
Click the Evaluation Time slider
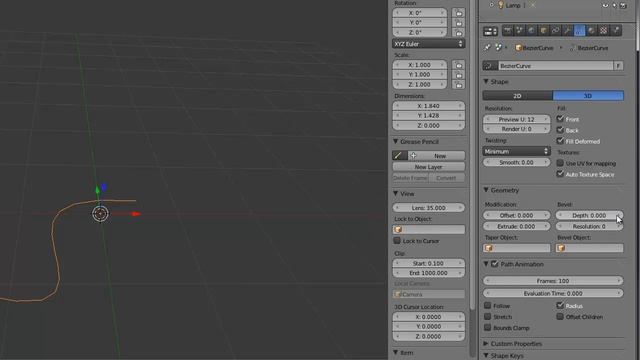coord(553,293)
